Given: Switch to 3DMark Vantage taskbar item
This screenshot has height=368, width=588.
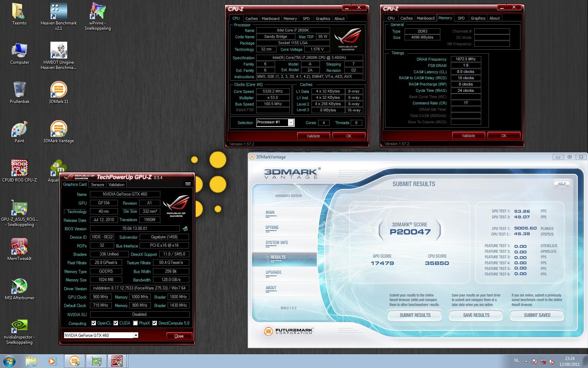Looking at the screenshot, I should [74, 361].
